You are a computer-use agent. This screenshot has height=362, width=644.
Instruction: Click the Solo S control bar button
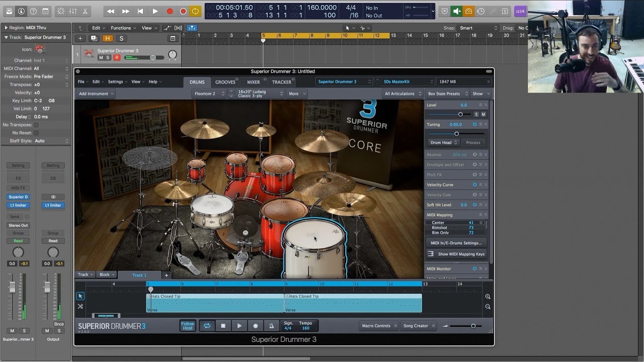[x=505, y=11]
